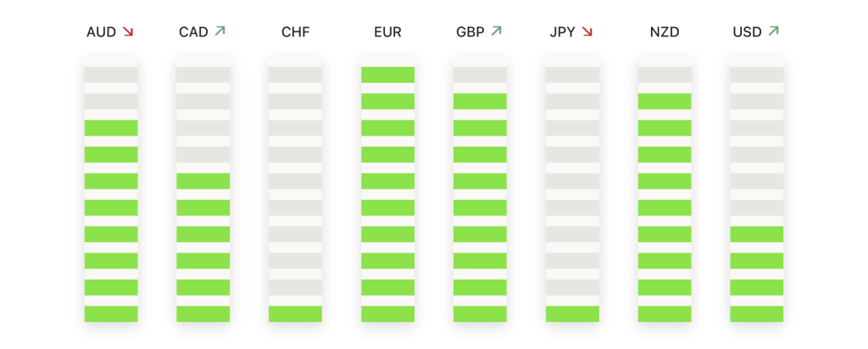Click the red down arrow beside AUD
This screenshot has height=349, width=868.
(128, 32)
